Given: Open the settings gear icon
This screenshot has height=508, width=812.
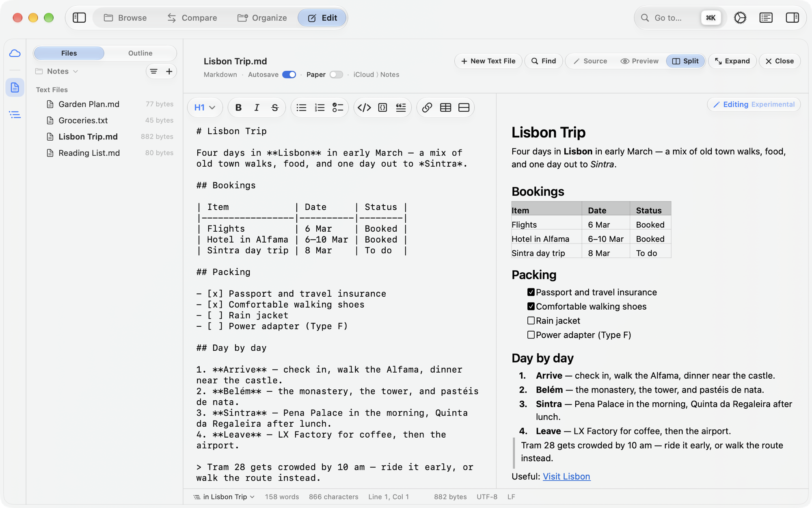Looking at the screenshot, I should pos(740,18).
